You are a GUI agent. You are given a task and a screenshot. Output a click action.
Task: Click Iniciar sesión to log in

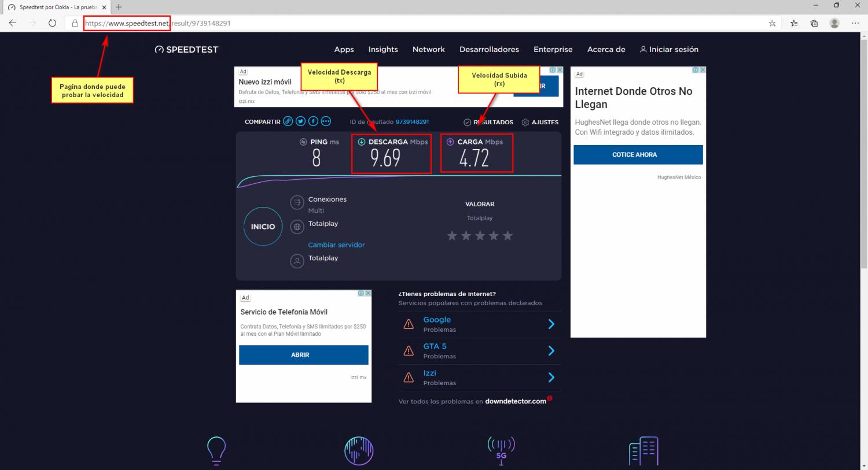(669, 50)
